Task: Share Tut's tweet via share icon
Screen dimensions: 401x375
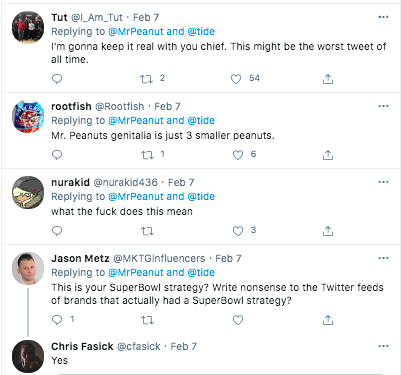Action: click(328, 79)
